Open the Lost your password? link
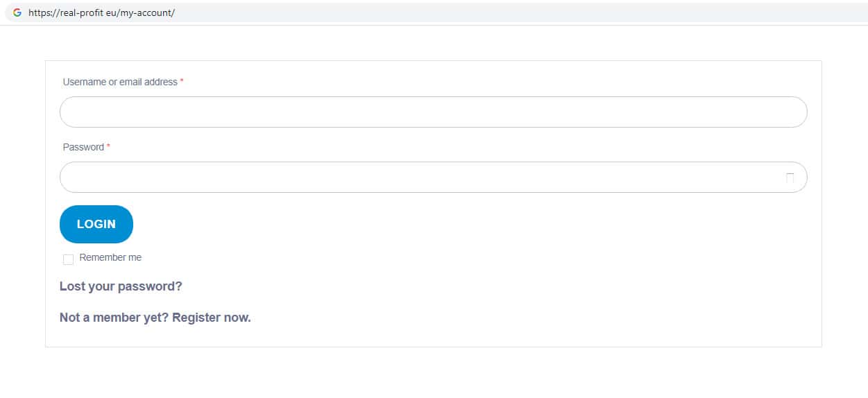The image size is (868, 398). tap(121, 286)
